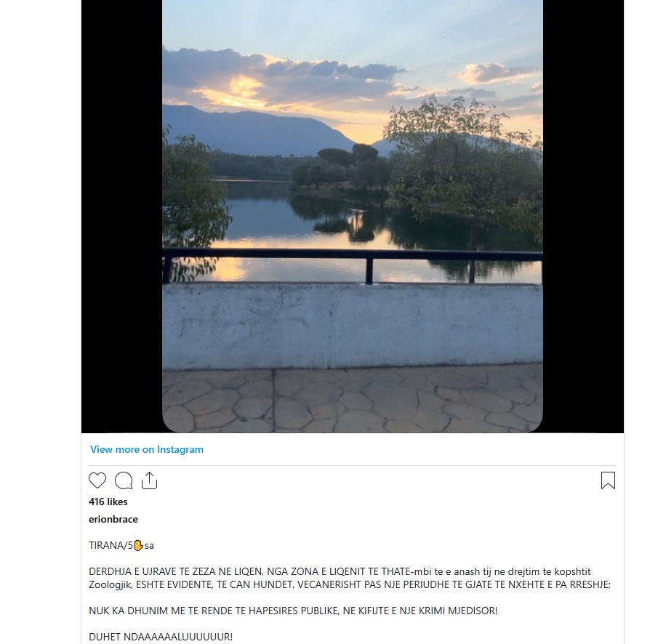The image size is (650, 644).
Task: Click the white concrete wall in the photo
Action: [353, 326]
